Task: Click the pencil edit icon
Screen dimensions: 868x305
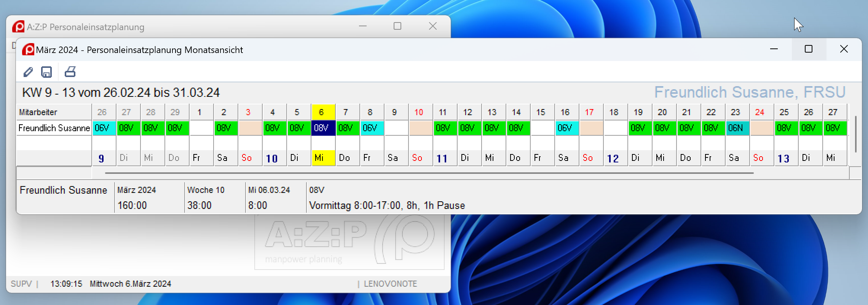Action: (x=28, y=72)
